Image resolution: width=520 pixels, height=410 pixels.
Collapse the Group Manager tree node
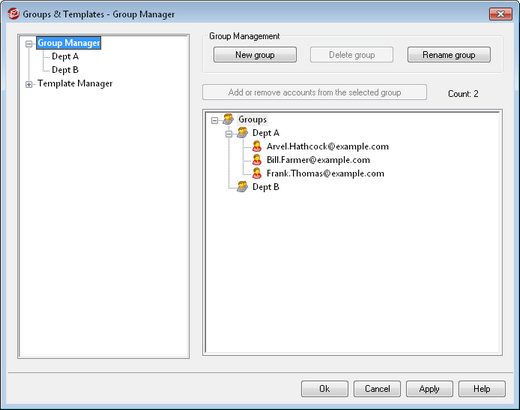pyautogui.click(x=29, y=44)
